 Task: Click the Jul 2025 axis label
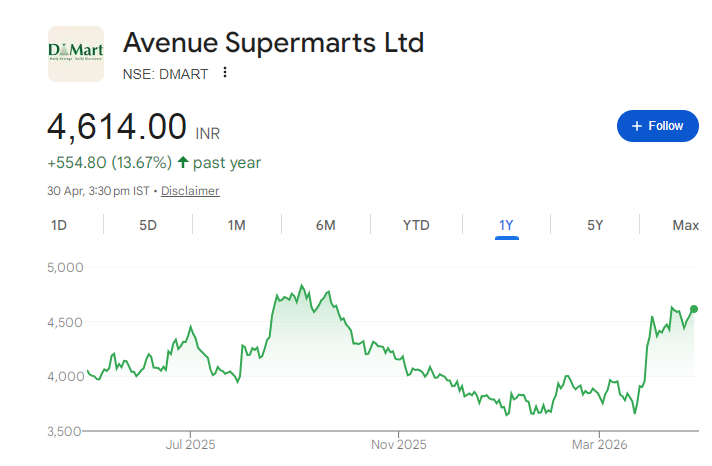(x=190, y=444)
